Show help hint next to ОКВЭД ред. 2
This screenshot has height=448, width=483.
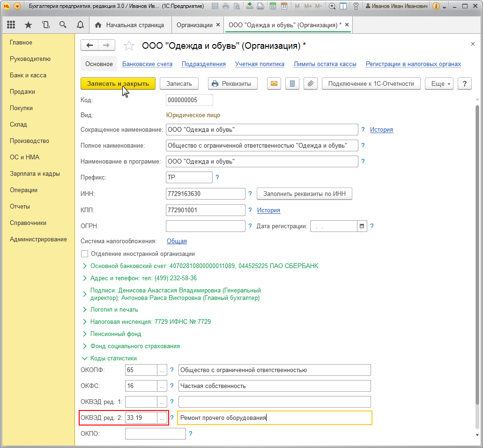(x=172, y=418)
